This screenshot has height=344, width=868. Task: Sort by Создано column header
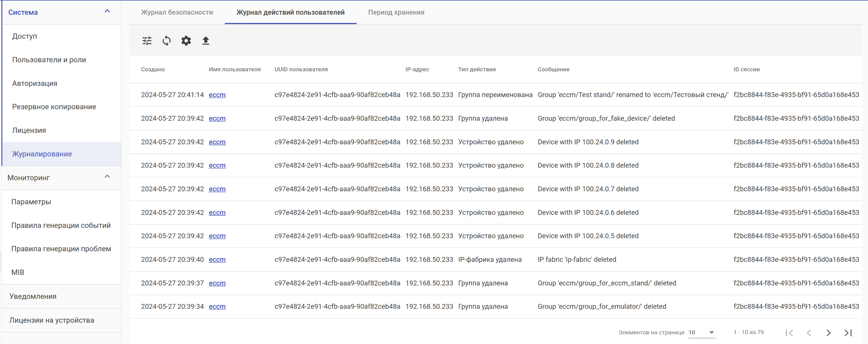tap(153, 69)
